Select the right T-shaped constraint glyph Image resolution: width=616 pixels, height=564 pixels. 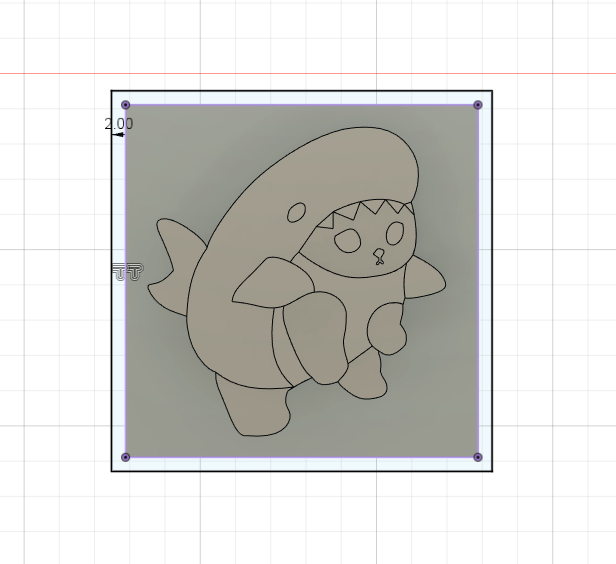[135, 272]
